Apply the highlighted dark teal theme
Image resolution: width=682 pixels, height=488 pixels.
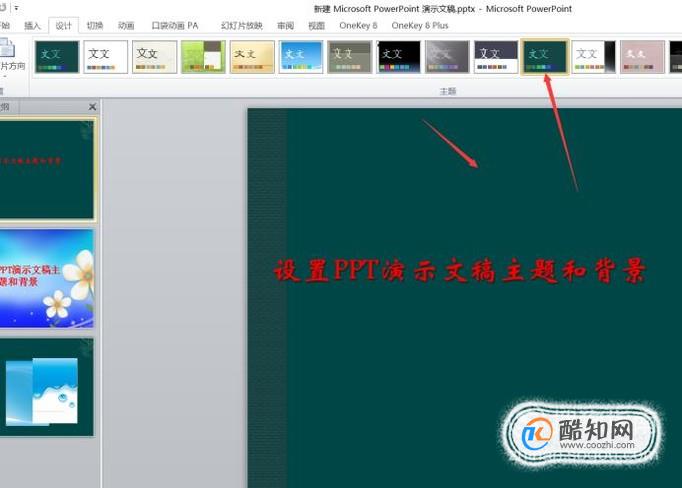point(545,57)
